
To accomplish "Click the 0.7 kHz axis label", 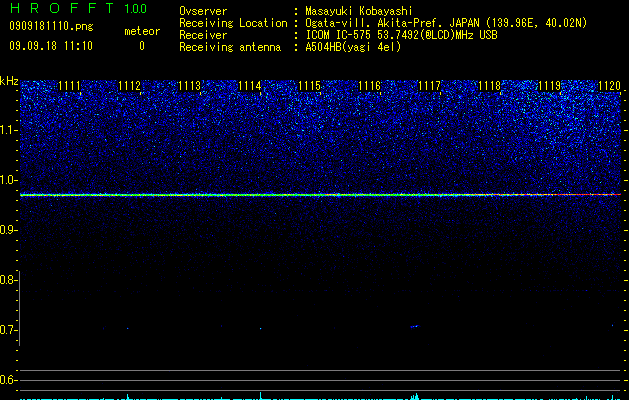I will [x=7, y=330].
